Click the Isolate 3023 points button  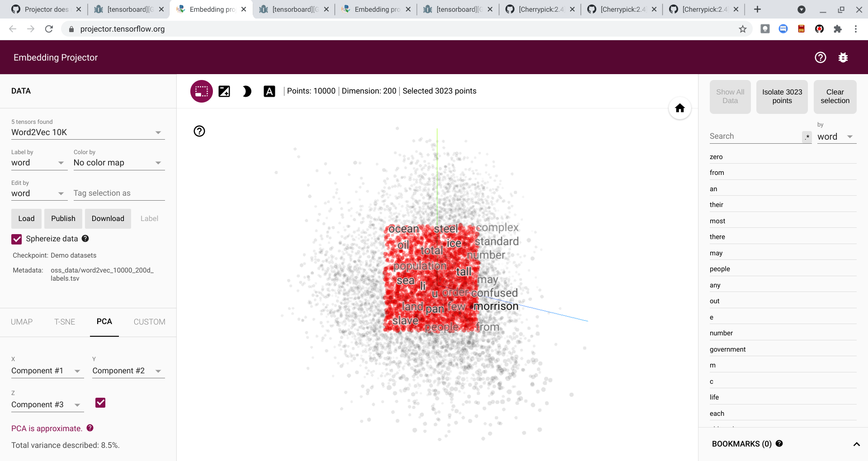[x=782, y=97]
